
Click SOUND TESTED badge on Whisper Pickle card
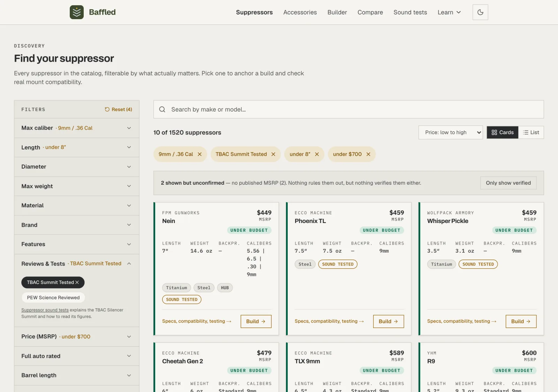tap(478, 264)
